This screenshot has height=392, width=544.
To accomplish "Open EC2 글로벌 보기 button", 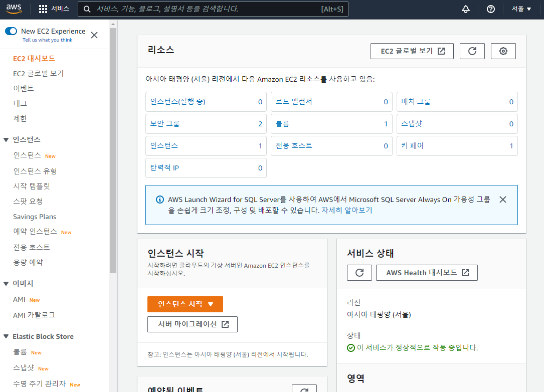I will coord(412,51).
